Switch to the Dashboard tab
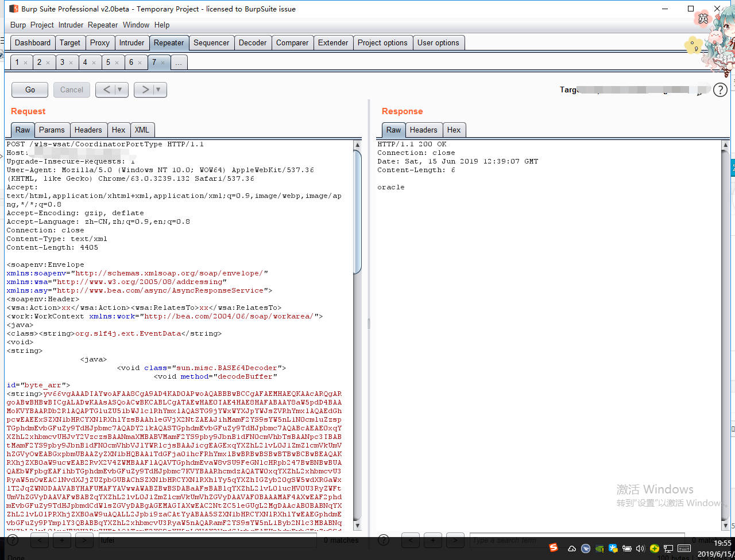 [x=33, y=42]
